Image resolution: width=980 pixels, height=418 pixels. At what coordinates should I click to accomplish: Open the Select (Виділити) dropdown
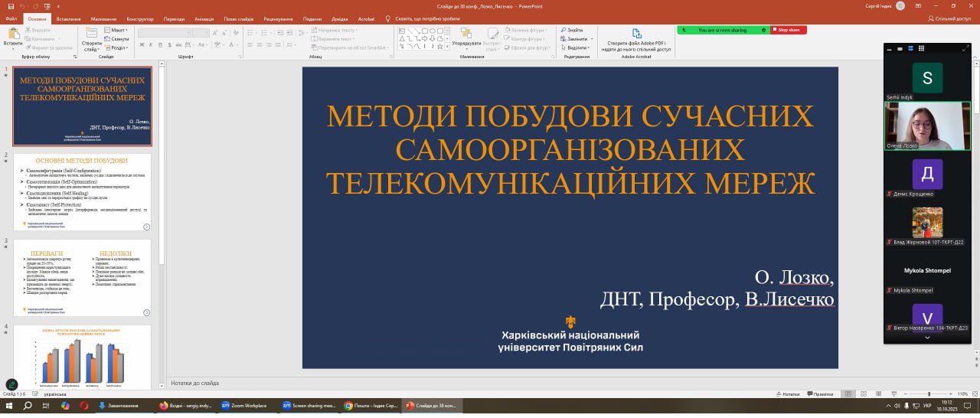click(x=577, y=47)
